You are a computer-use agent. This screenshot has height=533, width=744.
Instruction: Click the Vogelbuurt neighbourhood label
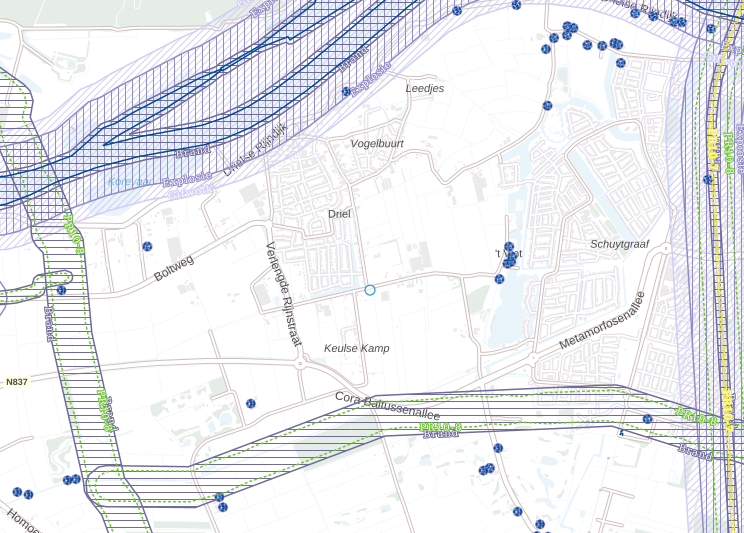click(377, 143)
